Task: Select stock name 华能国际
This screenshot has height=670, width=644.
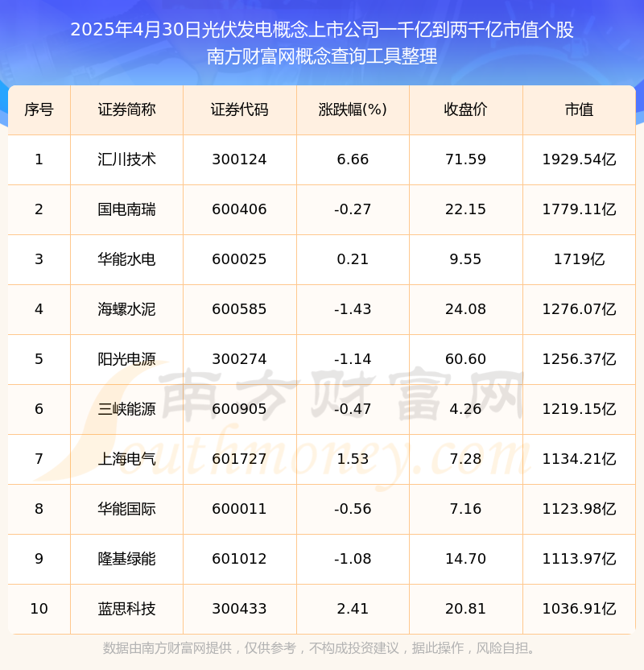Action: (126, 509)
